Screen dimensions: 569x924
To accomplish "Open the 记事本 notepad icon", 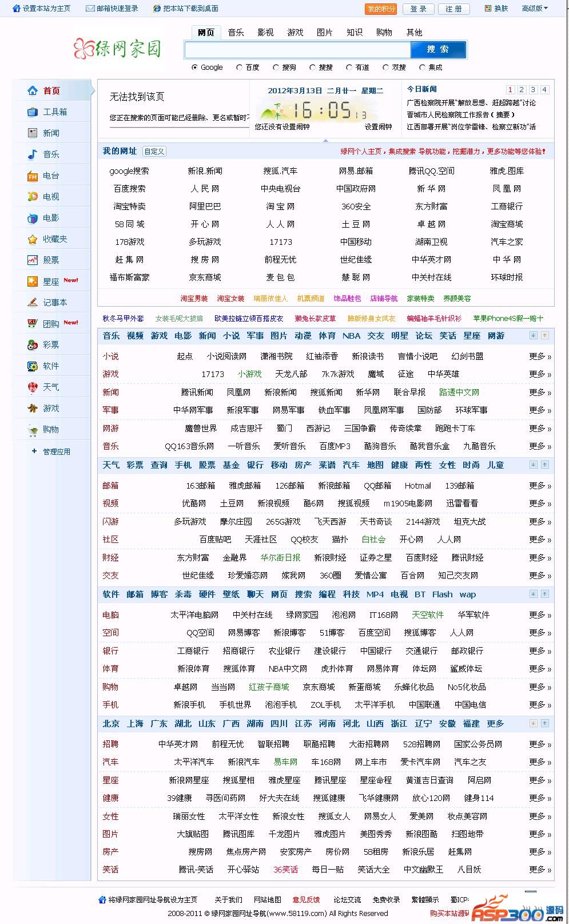I will (x=33, y=302).
